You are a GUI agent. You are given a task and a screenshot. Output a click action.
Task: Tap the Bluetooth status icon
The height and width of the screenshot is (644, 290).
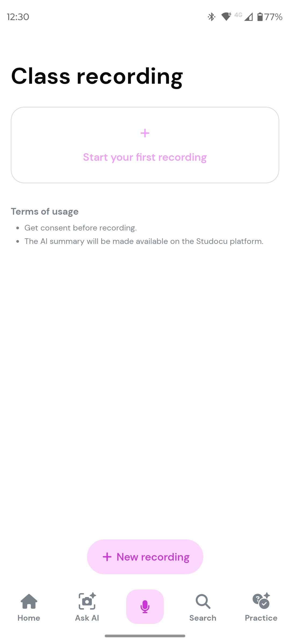pyautogui.click(x=212, y=17)
